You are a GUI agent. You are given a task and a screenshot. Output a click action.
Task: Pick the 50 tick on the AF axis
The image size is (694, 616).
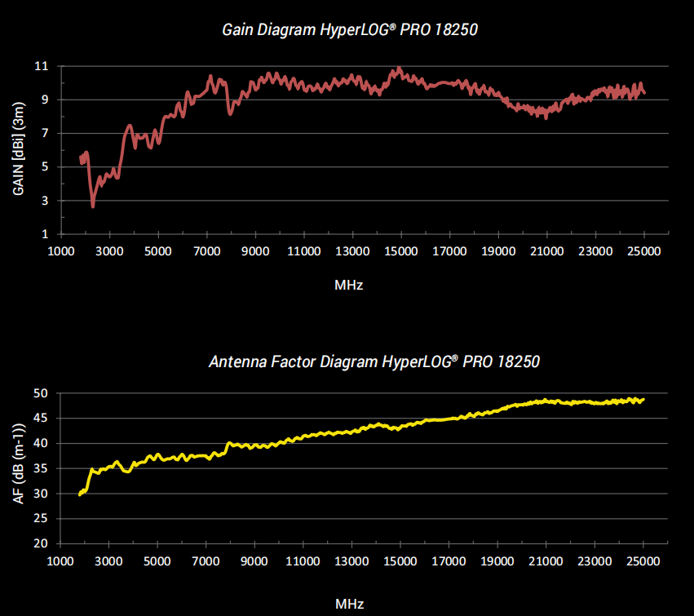pos(40,393)
